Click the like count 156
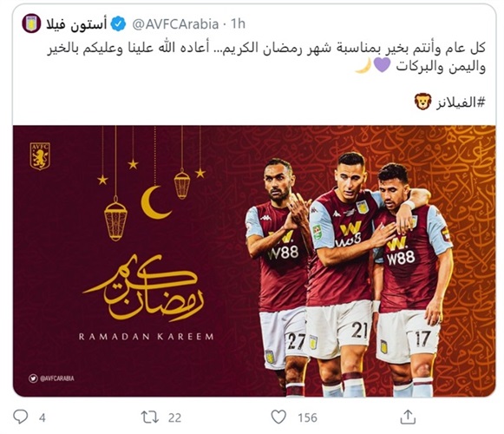 [307, 418]
